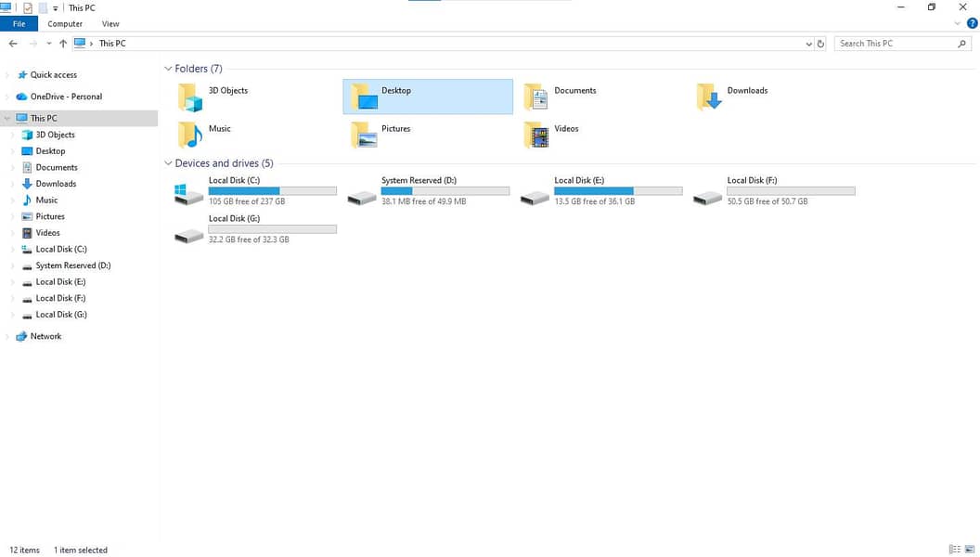980x557 pixels.
Task: Select Downloads in the navigation pane
Action: click(x=56, y=183)
